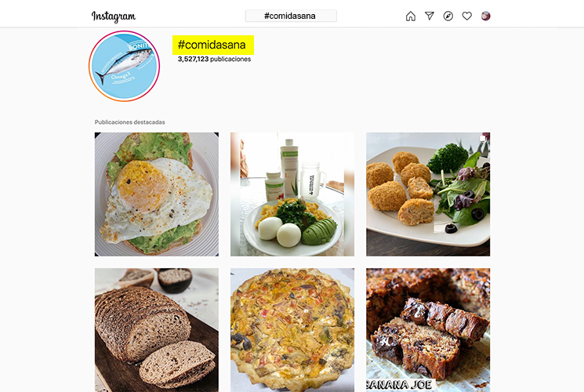View the hashtag story fish avatar

[125, 66]
